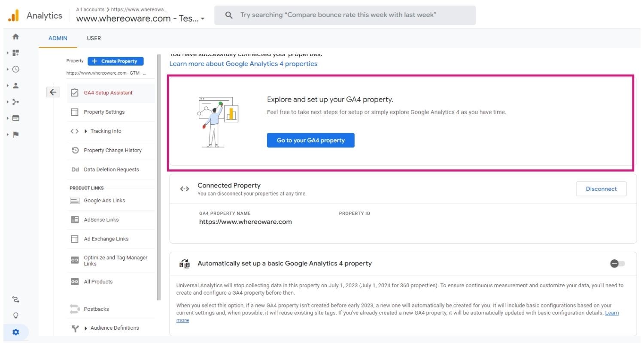Open Optimize and Tag Manager Links text
Screen dimensions: 644x343
[116, 261]
